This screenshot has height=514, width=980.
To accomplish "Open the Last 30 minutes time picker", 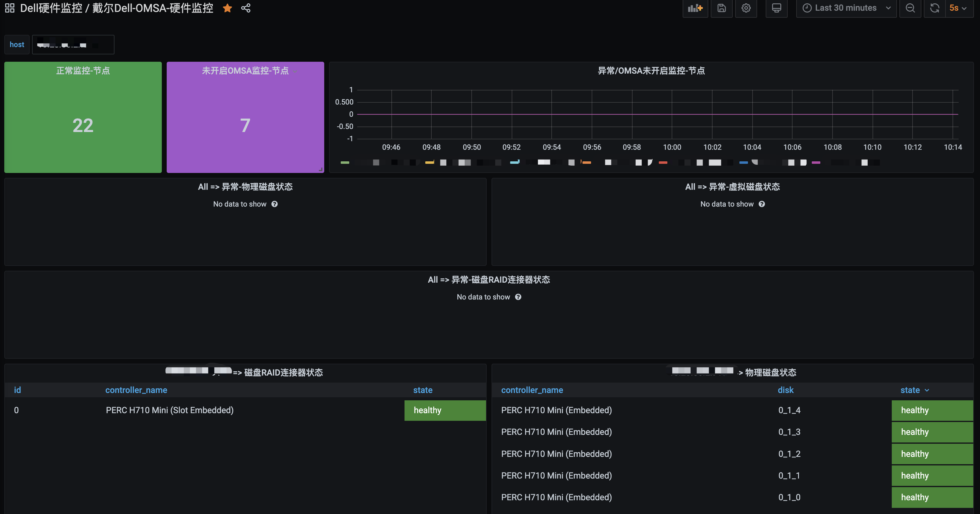I will point(846,8).
